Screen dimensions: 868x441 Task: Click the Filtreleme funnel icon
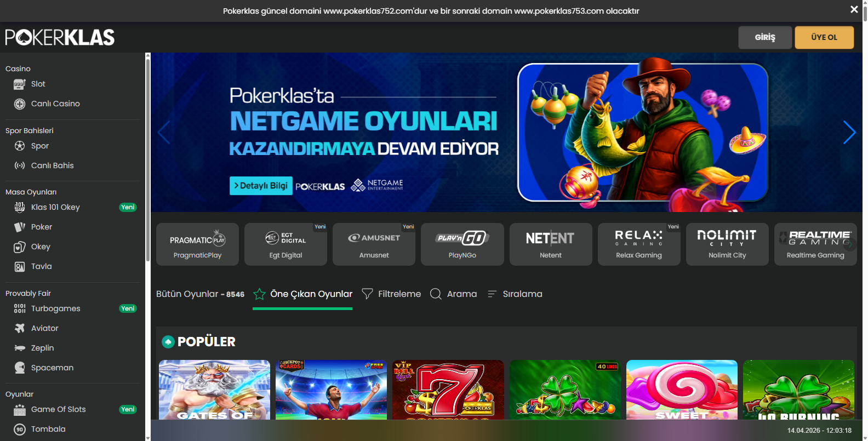click(367, 294)
